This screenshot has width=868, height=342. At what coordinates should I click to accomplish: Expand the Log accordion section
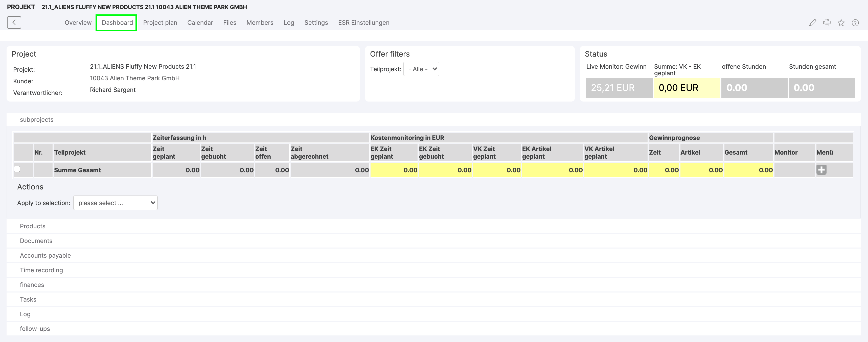pyautogui.click(x=433, y=314)
